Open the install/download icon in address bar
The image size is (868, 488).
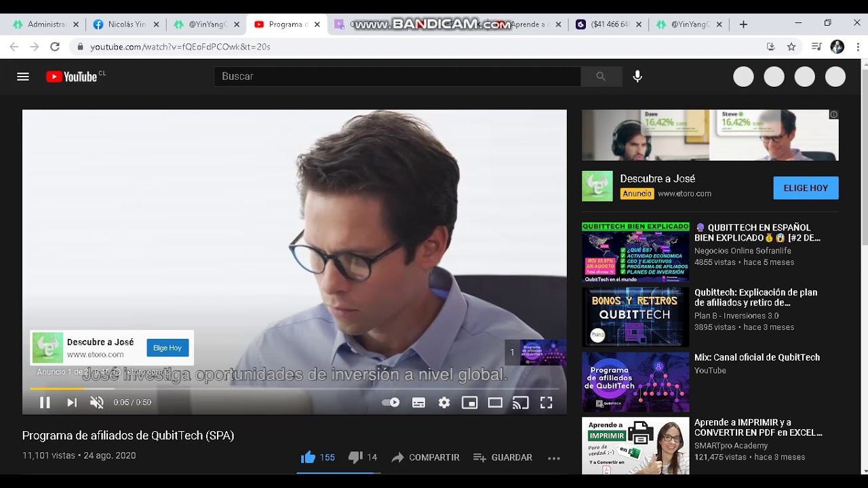pos(770,47)
